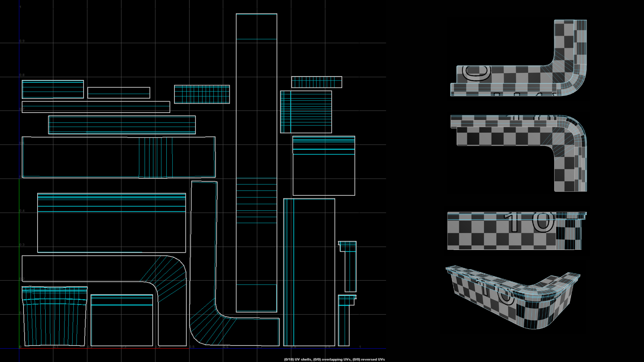
Task: Select the square UV shell with cyan top band
Action: point(324,166)
